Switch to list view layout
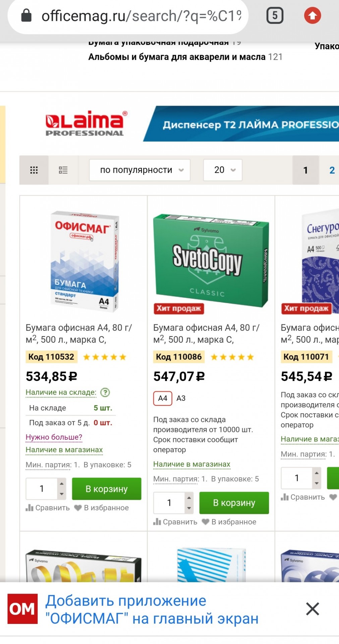 pos(63,170)
